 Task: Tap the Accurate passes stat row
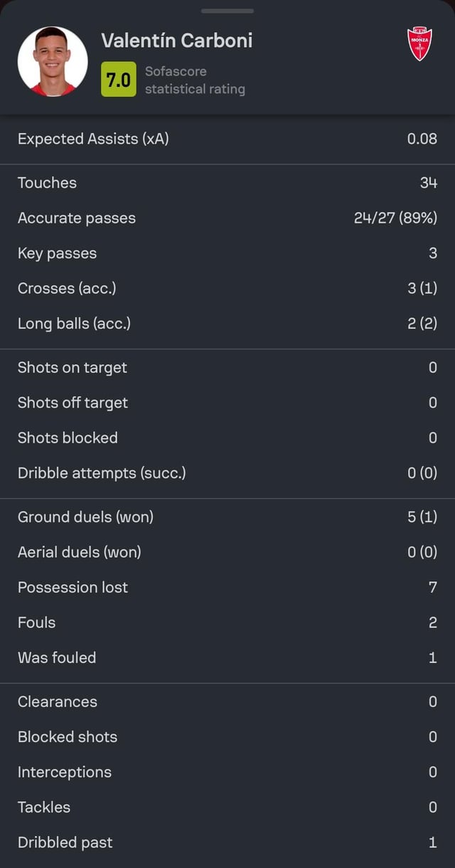(x=227, y=218)
